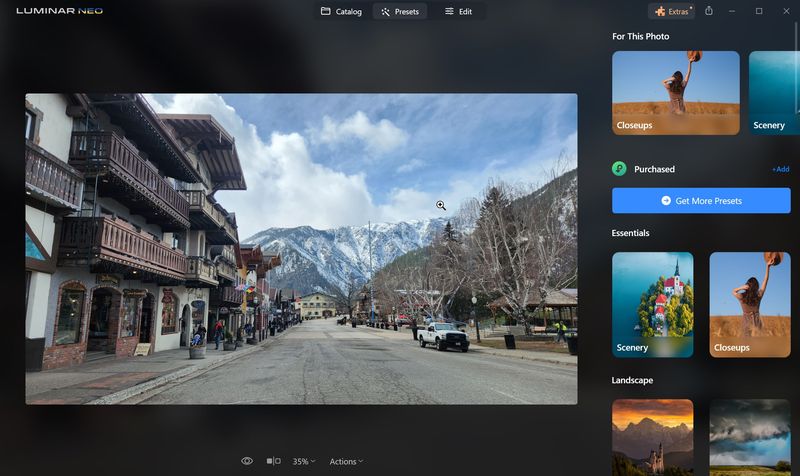The image size is (800, 476).
Task: Click the For This Photo heading
Action: 641,36
